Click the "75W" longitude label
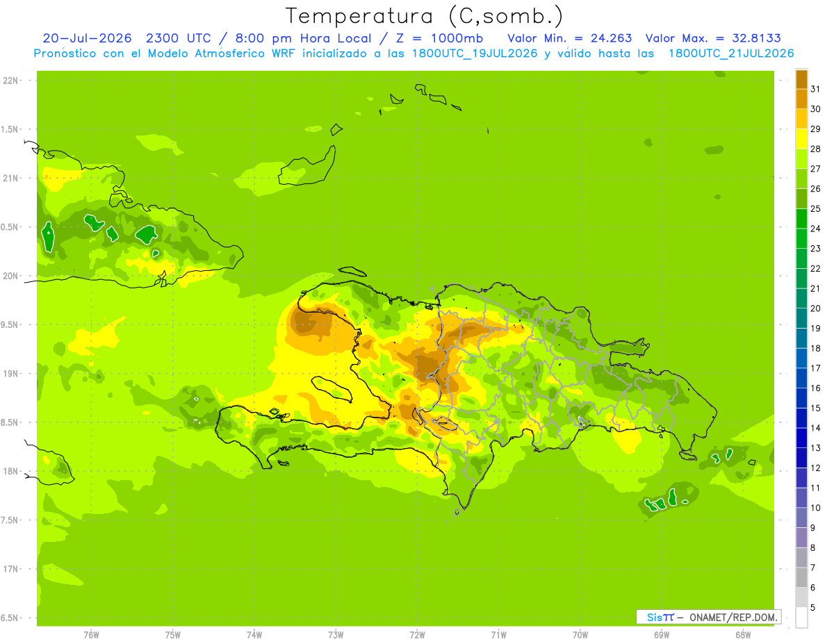The height and width of the screenshot is (644, 834). click(x=173, y=635)
